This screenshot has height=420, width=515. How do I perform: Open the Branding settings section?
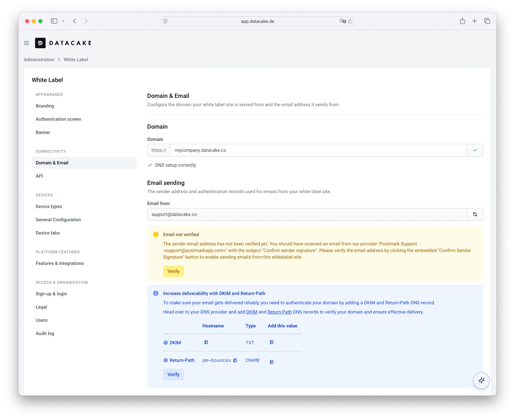click(45, 106)
